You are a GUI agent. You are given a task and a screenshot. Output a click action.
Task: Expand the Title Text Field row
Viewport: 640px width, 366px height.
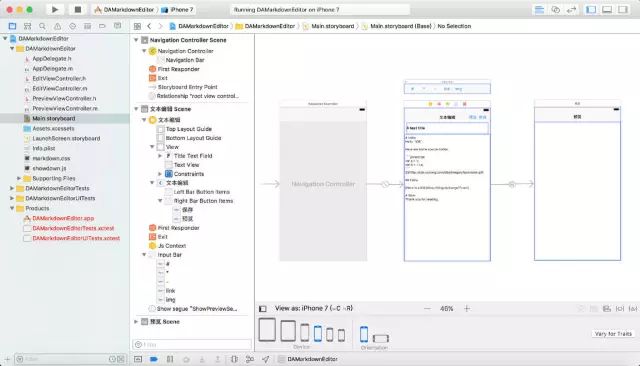pos(160,156)
